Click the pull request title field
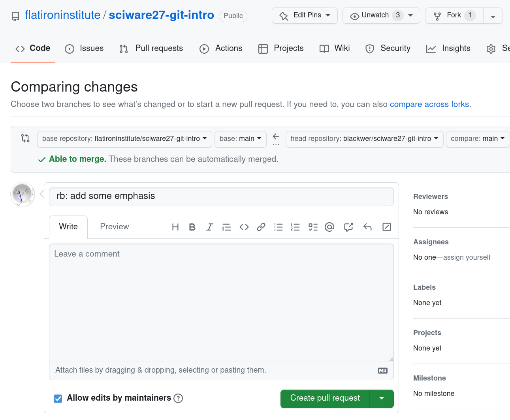510x420 pixels. [x=221, y=197]
